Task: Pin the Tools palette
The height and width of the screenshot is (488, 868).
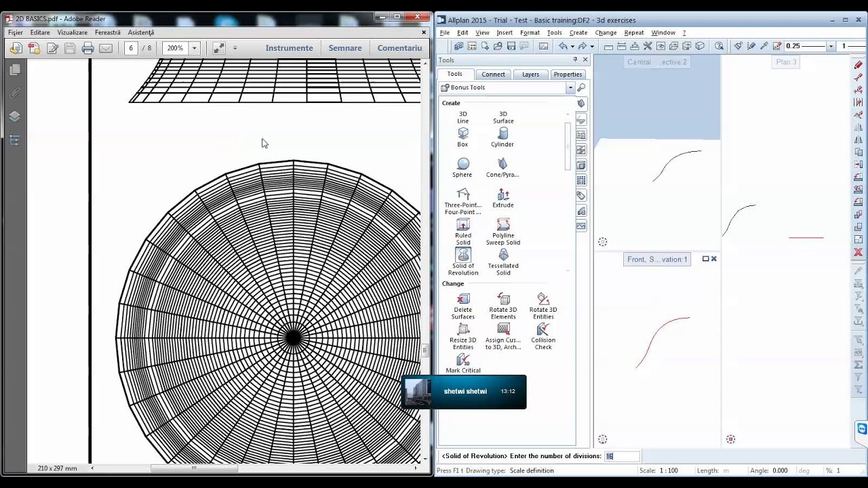Action: point(575,60)
